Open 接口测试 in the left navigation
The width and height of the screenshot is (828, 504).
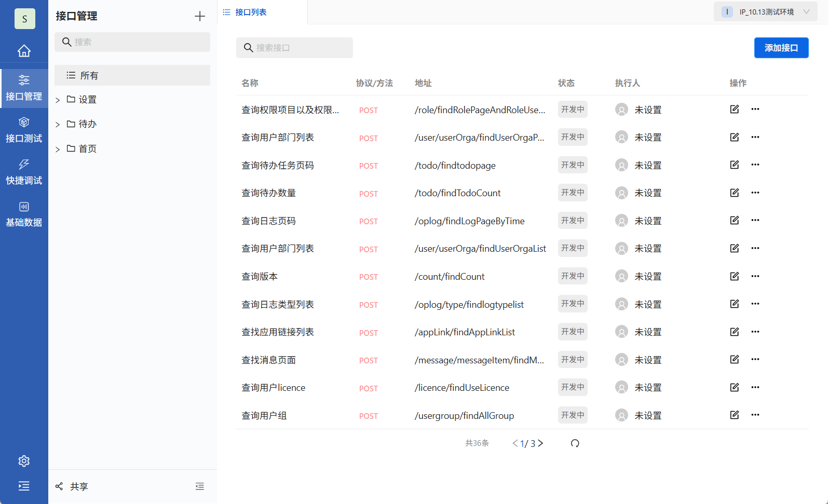pos(24,130)
